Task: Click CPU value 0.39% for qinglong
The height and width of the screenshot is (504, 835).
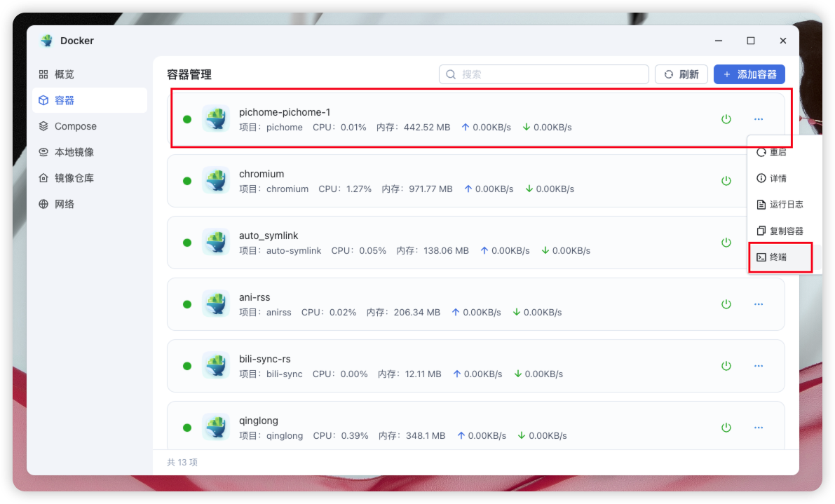Action: tap(355, 437)
